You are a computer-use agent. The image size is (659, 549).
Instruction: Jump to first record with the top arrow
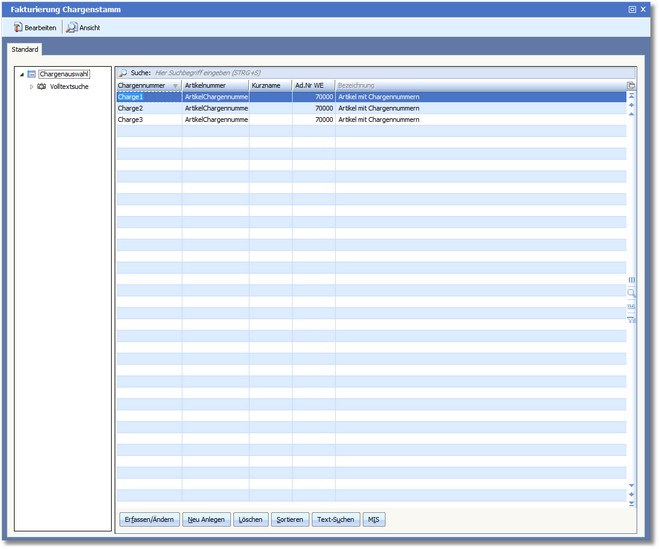tap(631, 96)
